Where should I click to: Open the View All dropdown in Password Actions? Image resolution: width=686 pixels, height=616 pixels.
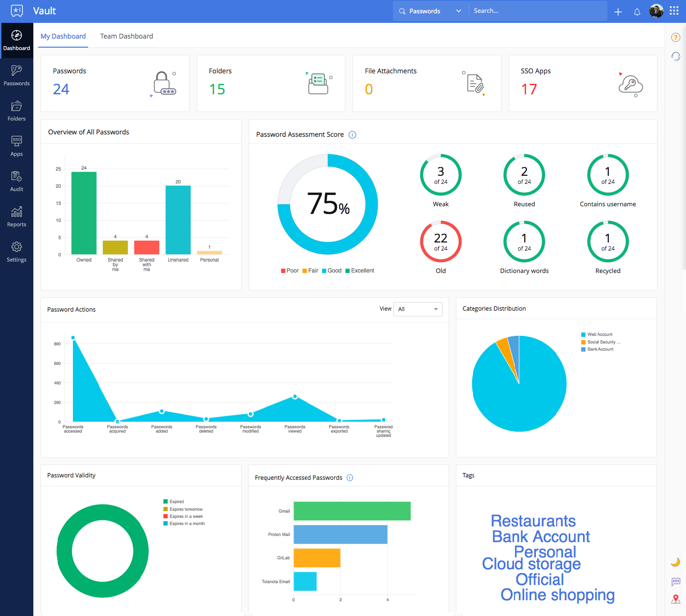tap(418, 309)
